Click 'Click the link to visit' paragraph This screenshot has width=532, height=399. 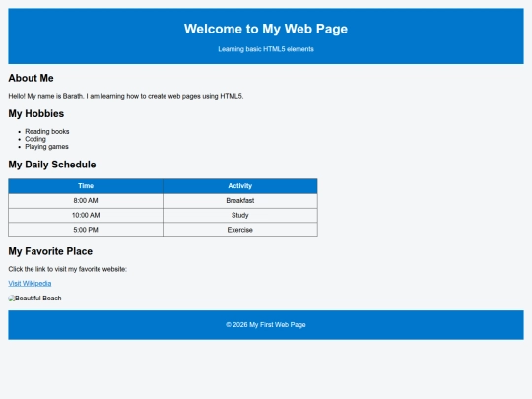click(x=68, y=269)
